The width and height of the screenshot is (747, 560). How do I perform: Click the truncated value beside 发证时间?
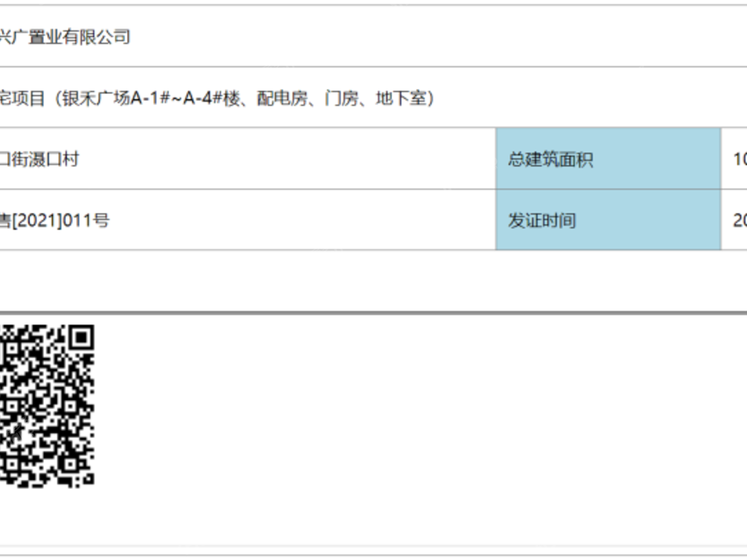(740, 220)
